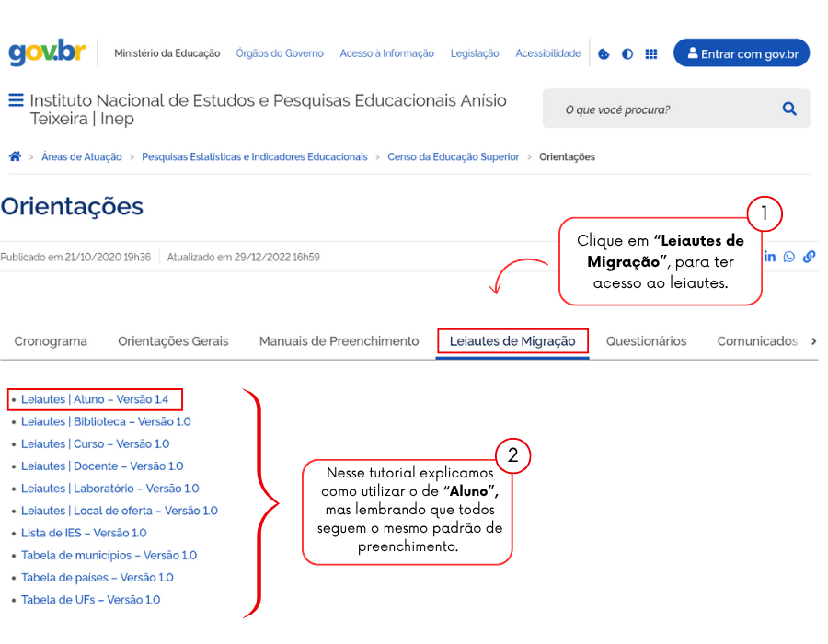The width and height of the screenshot is (828, 644).
Task: Open the hamburger menu beside Inep title
Action: 16,100
